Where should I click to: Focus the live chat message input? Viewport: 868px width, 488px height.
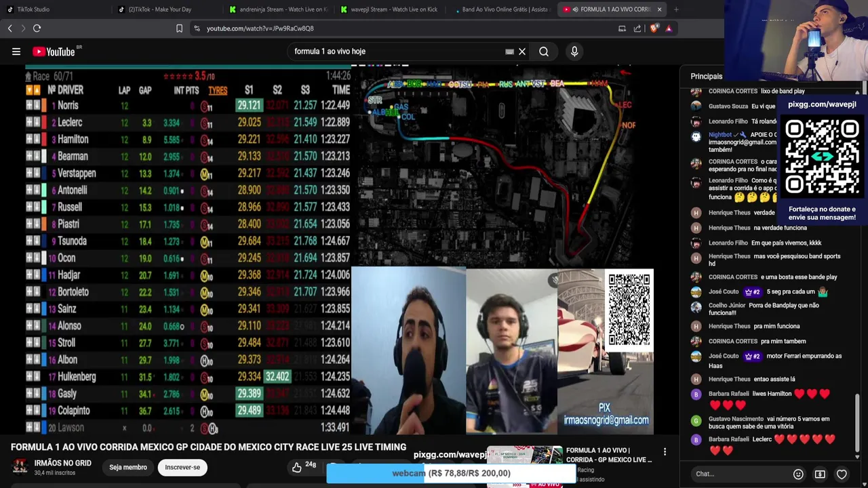(x=739, y=474)
